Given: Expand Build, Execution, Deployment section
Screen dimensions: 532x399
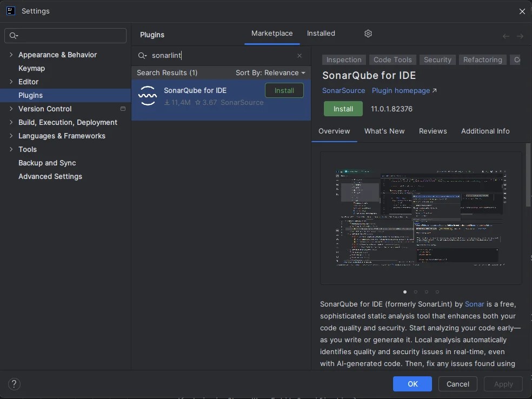Looking at the screenshot, I should coord(11,122).
